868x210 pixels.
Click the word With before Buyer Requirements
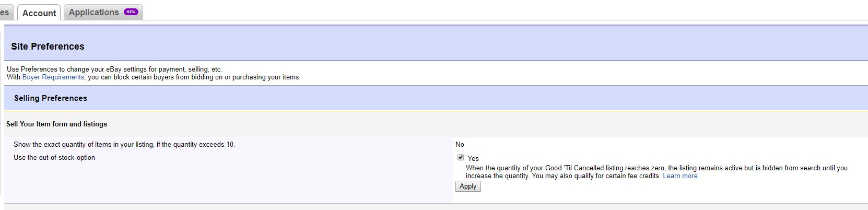tap(14, 77)
